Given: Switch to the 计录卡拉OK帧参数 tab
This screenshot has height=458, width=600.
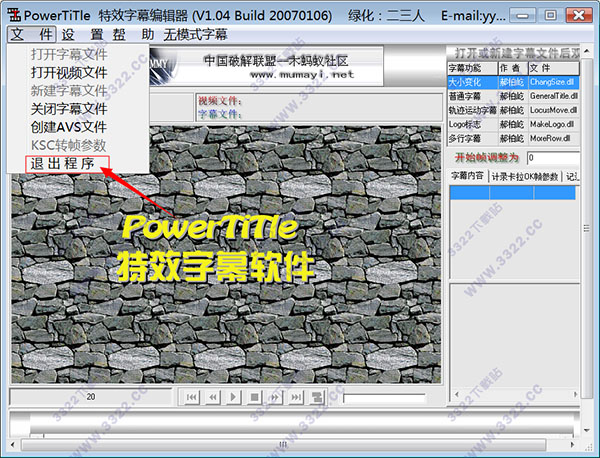Looking at the screenshot, I should 525,176.
